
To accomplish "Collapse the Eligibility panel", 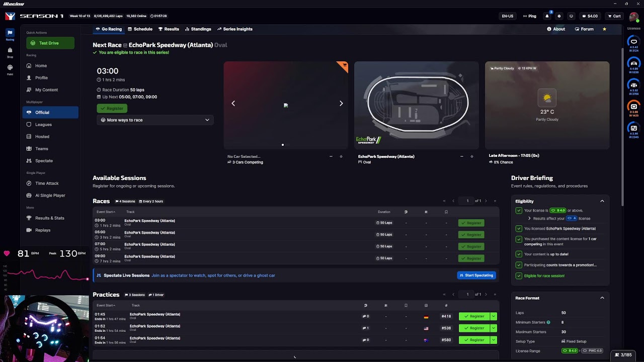I will point(602,201).
